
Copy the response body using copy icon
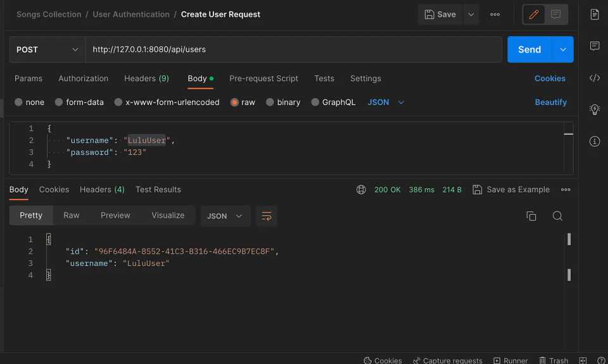531,216
